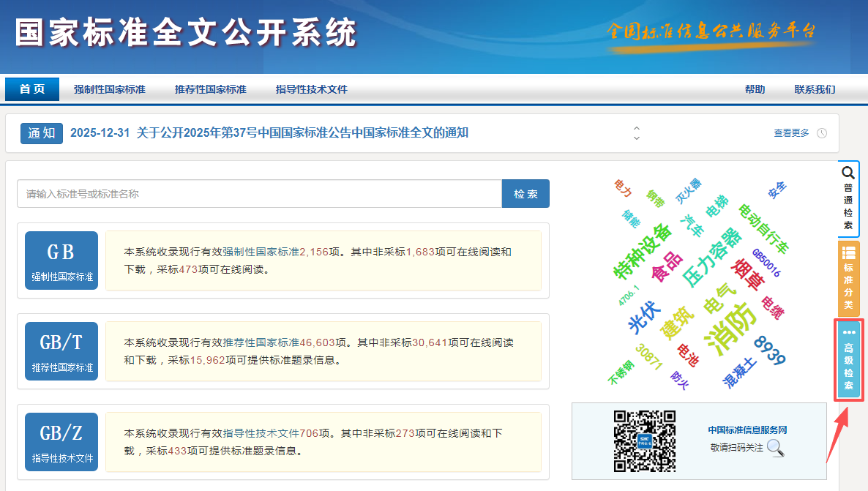The width and height of the screenshot is (868, 491).
Task: Open the 高级检索 sidebar tab
Action: click(848, 359)
